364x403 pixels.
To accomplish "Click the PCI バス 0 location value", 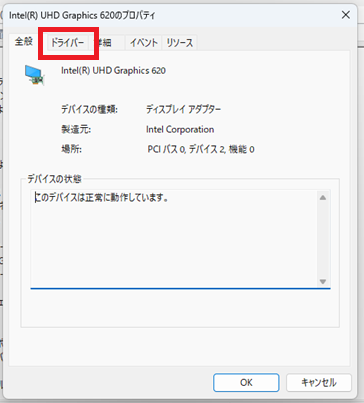I will click(201, 149).
